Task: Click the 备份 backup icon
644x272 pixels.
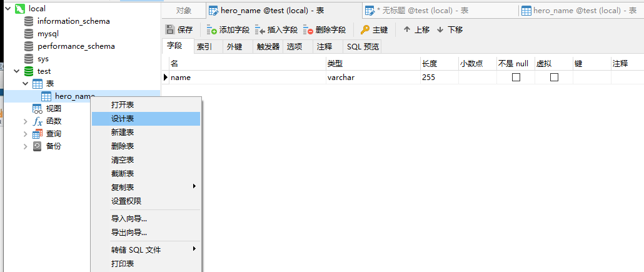Action: pos(38,146)
